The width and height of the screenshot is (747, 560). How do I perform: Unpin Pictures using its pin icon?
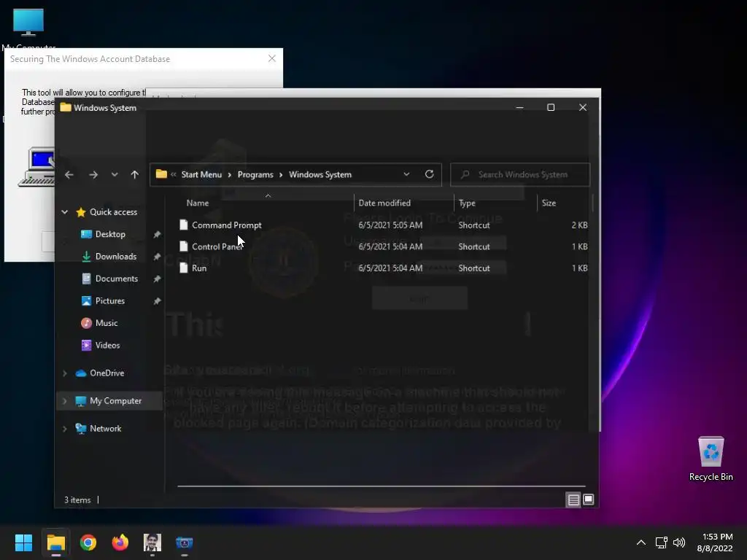157,301
